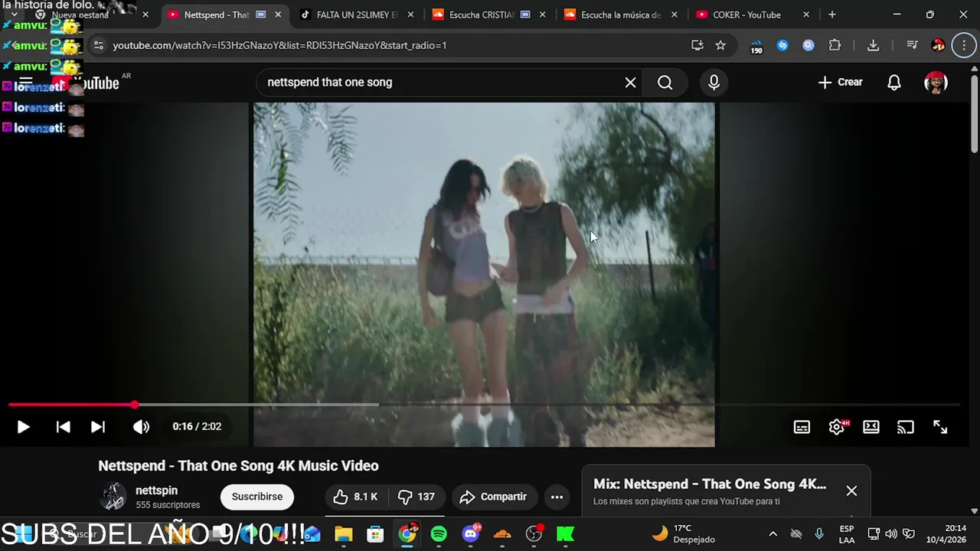The image size is (980, 551).
Task: Open the tray speaker volume icon
Action: coord(891,534)
